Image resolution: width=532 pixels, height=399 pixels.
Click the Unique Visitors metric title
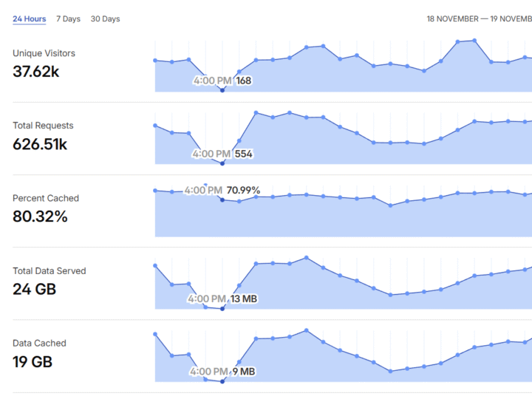coord(44,53)
